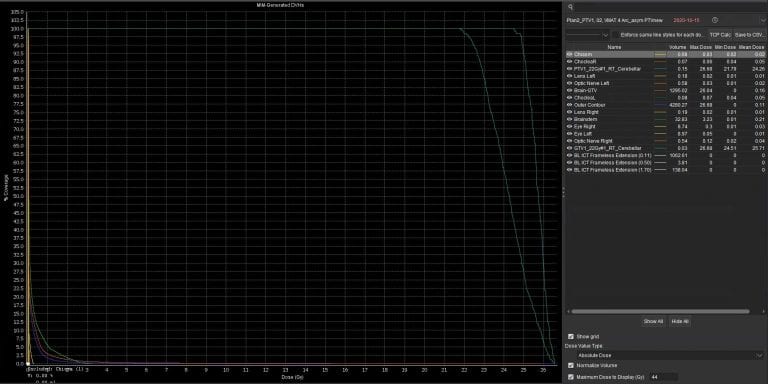Open the Absolute Dose value type dropdown
Image resolution: width=768 pixels, height=384 pixels.
[666, 355]
